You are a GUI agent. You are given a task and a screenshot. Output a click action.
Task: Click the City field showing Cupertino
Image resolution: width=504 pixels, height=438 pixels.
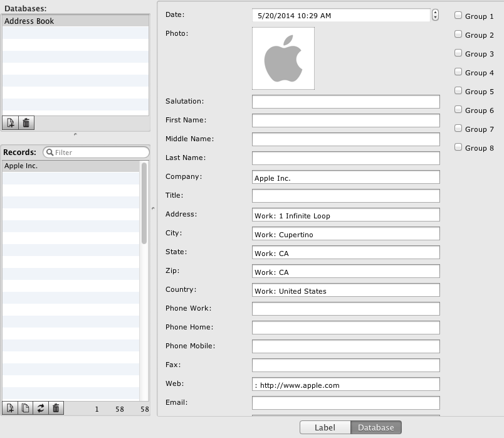pos(346,233)
